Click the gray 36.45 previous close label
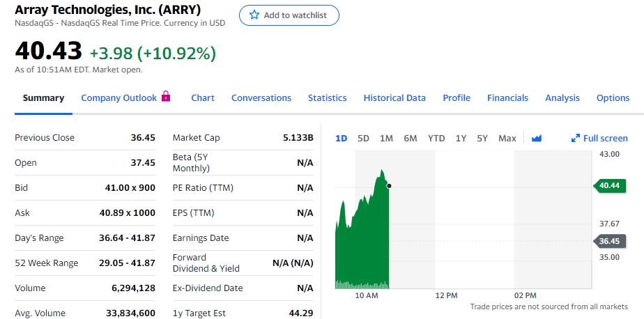644x319 pixels. click(609, 241)
